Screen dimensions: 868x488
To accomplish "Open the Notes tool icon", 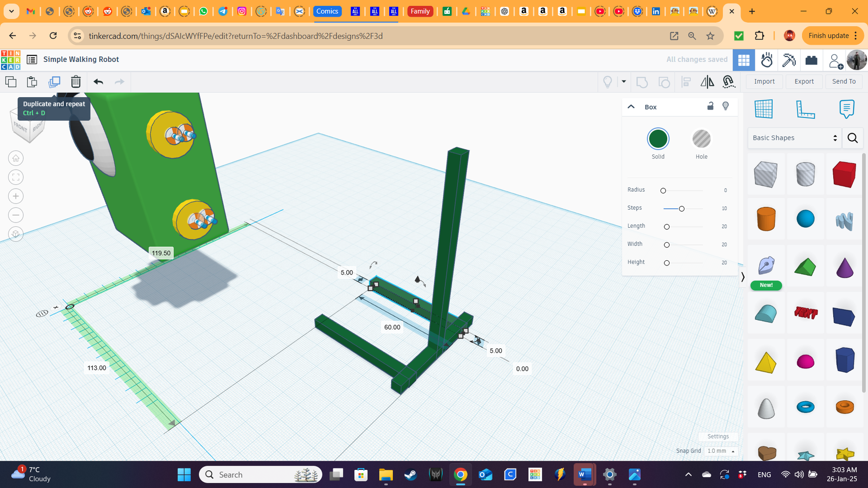I will [x=847, y=109].
